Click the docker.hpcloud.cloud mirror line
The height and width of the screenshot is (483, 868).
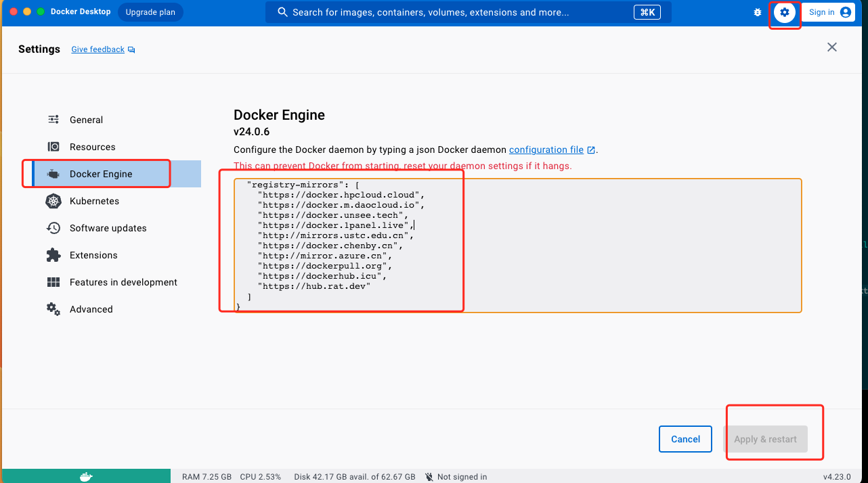(341, 195)
